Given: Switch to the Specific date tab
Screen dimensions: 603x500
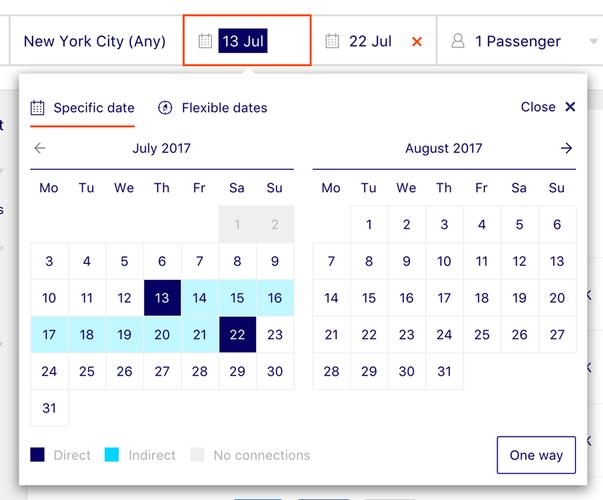Looking at the screenshot, I should pos(83,107).
